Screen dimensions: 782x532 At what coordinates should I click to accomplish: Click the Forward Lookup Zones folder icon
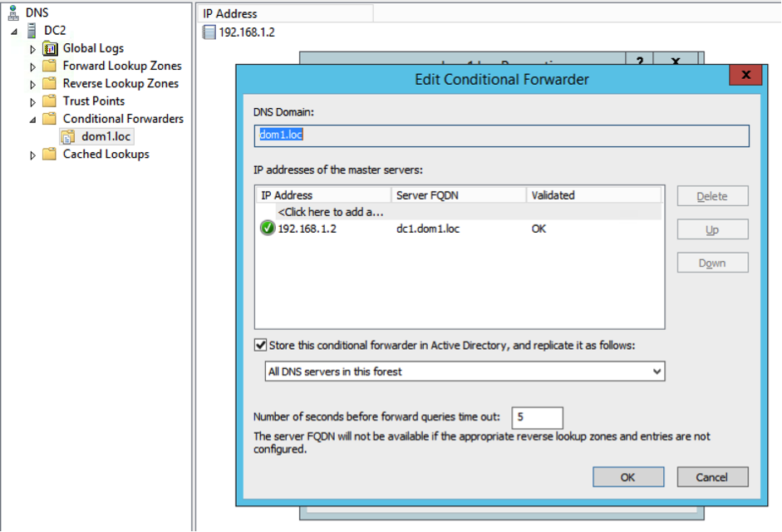(50, 66)
